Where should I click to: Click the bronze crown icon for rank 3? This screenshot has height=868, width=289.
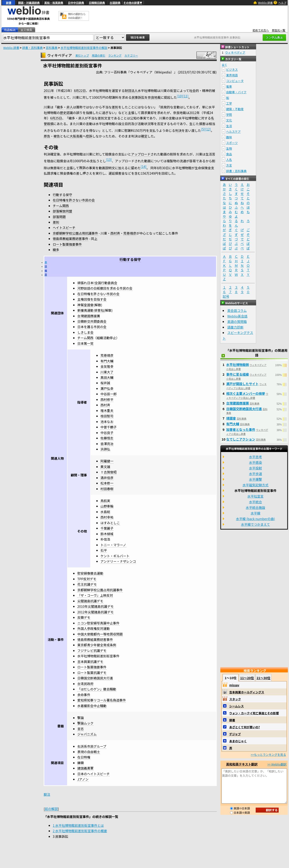(225, 699)
